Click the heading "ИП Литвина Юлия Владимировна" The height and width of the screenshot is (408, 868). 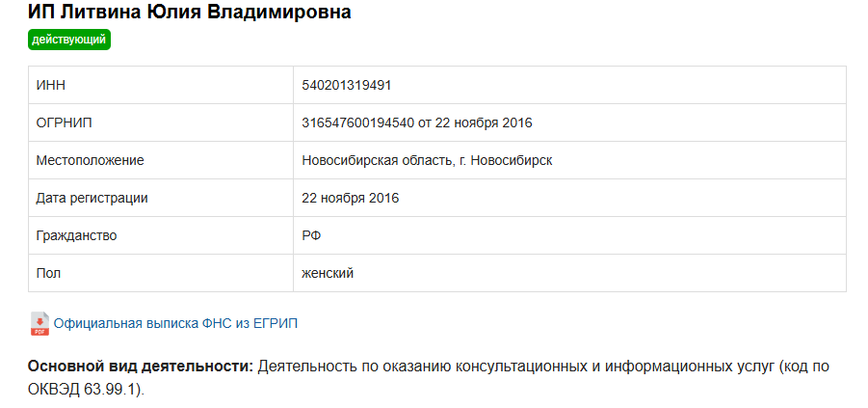[190, 13]
